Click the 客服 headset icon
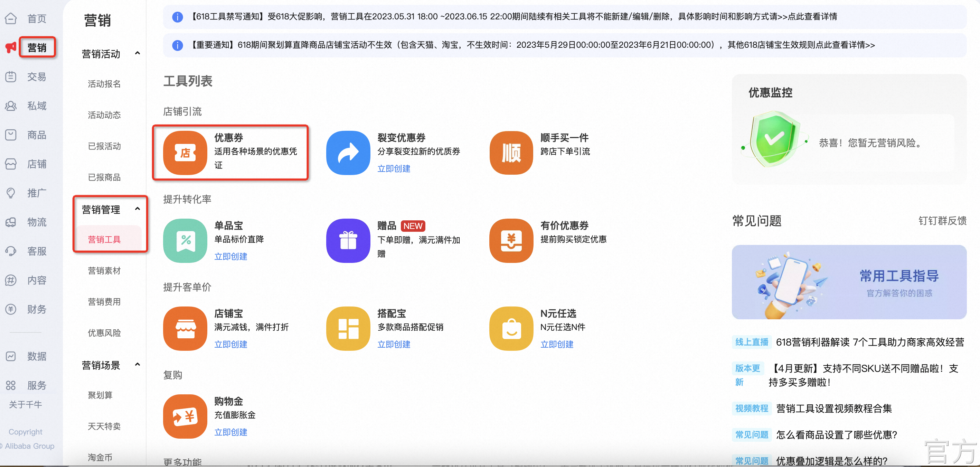The image size is (980, 467). tap(11, 251)
